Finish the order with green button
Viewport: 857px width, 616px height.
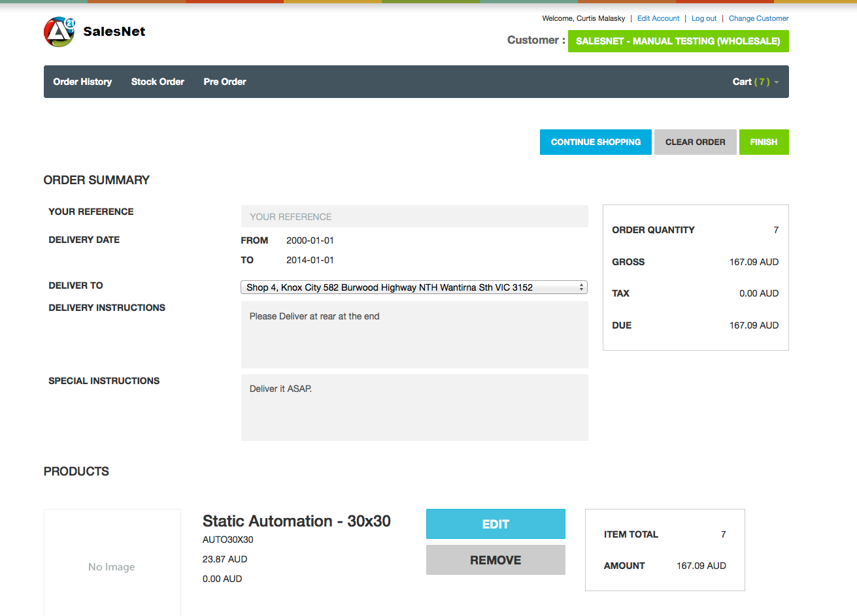(x=764, y=142)
